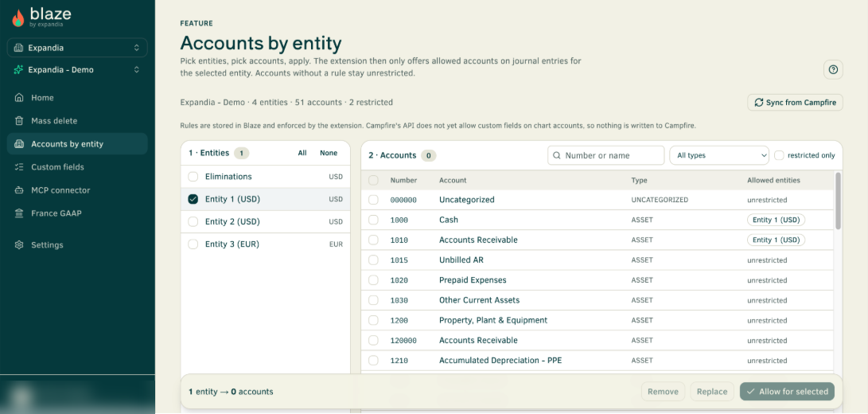Screen dimensions: 868x414
Task: Click the Number or name search field
Action: [606, 155]
